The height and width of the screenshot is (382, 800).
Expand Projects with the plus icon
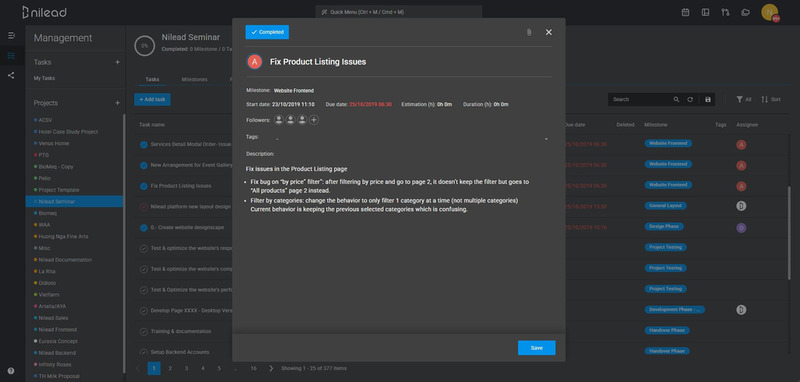click(x=117, y=103)
